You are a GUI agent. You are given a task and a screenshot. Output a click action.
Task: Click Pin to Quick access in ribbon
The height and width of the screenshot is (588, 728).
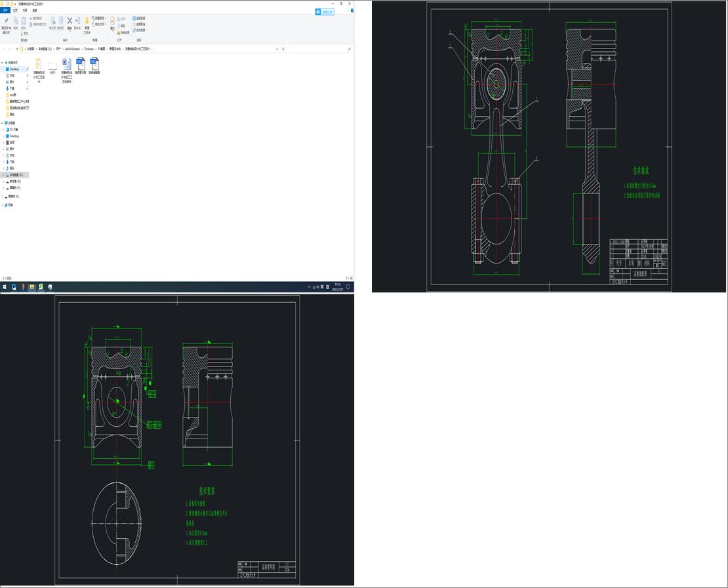click(6, 25)
